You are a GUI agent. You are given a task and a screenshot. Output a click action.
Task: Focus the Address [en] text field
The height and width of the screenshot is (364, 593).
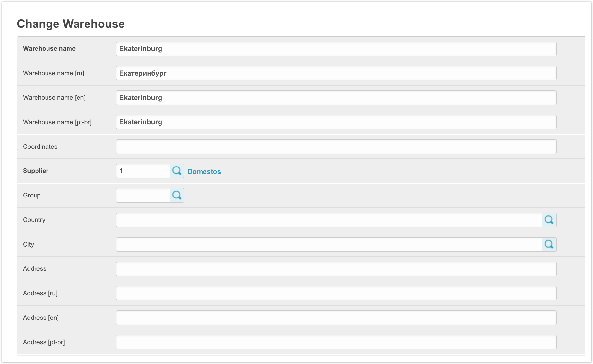[x=336, y=318]
